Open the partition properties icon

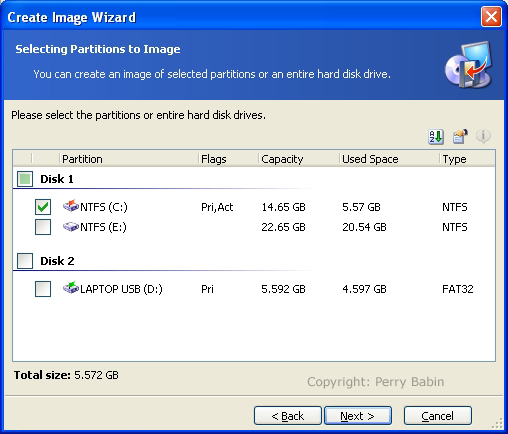(x=460, y=136)
